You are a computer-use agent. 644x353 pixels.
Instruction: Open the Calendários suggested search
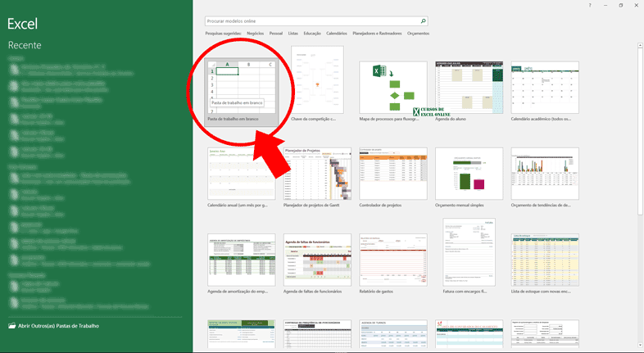tap(337, 34)
